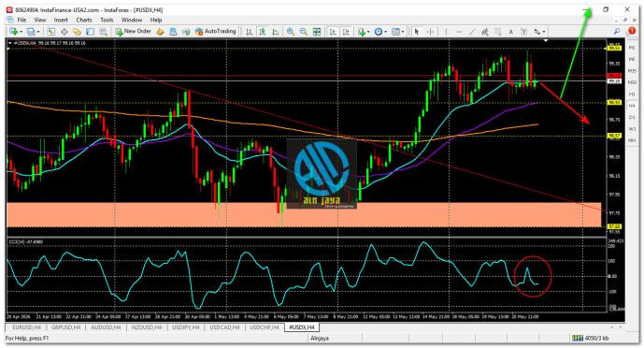Select the Text tool A icon
The height and width of the screenshot is (348, 644).
(x=511, y=32)
